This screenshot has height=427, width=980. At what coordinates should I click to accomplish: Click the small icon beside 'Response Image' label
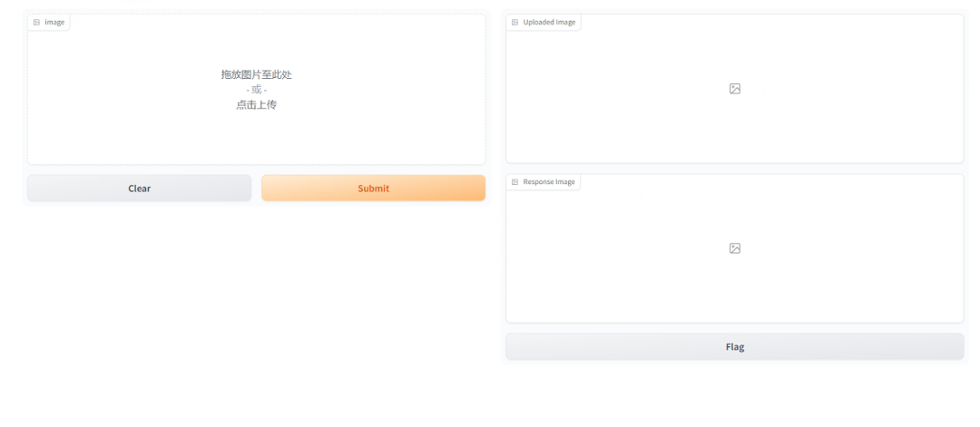pos(515,182)
